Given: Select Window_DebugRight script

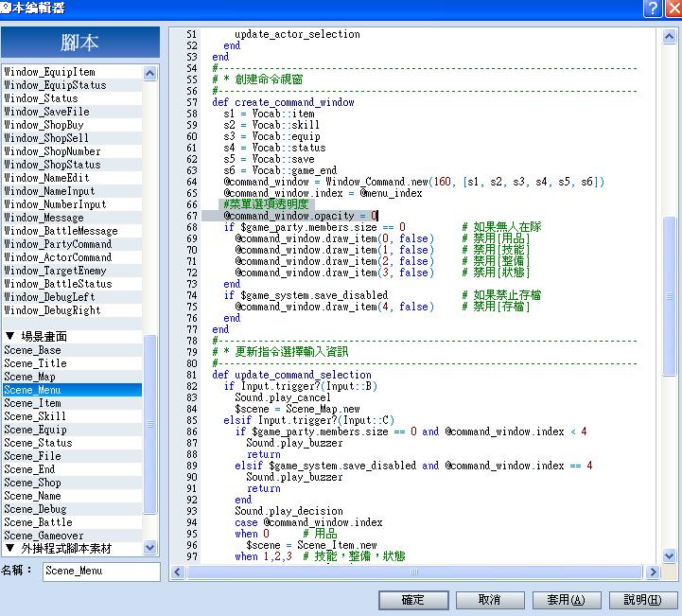Looking at the screenshot, I should coord(72,310).
